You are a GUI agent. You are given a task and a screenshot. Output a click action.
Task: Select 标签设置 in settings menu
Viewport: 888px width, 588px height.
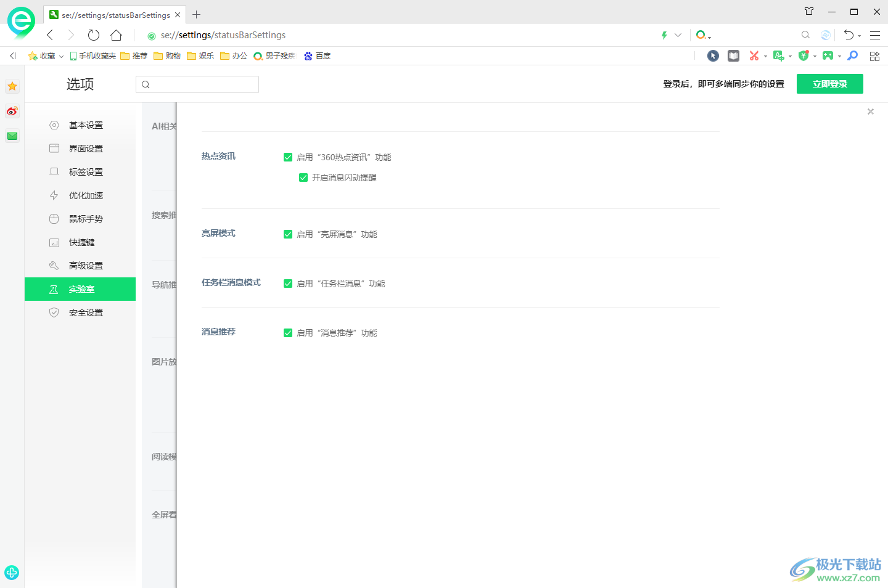coord(80,172)
